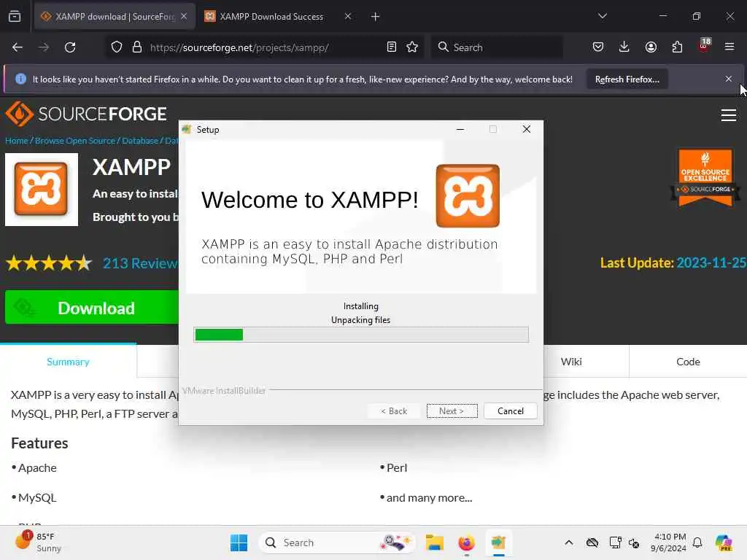Screen dimensions: 747x560
Task: Dismiss the Firefox refresh notification bar
Action: 729,79
